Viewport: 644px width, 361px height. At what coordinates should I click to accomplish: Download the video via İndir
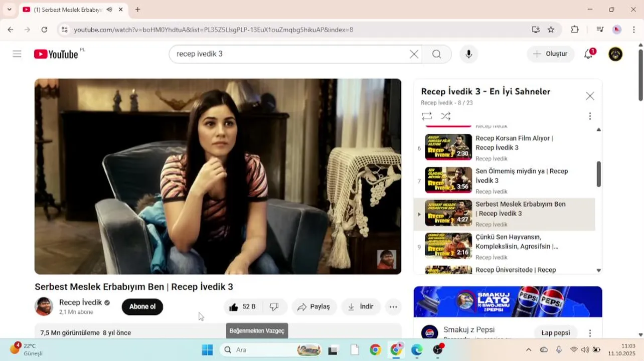[x=361, y=307]
